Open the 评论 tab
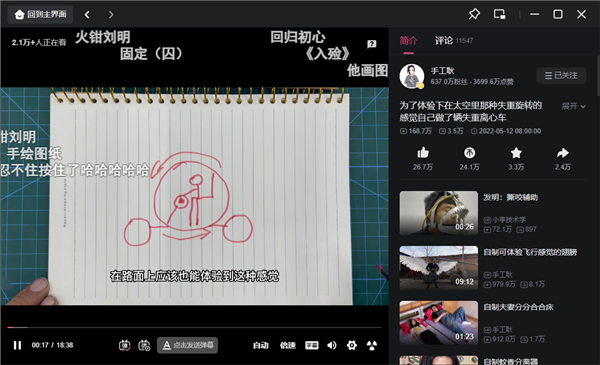This screenshot has width=600, height=365. 443,41
